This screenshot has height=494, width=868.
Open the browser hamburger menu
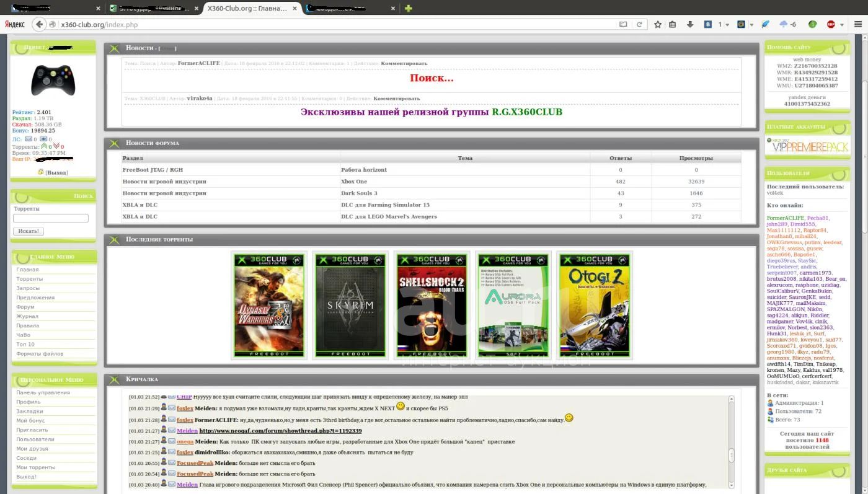point(859,25)
